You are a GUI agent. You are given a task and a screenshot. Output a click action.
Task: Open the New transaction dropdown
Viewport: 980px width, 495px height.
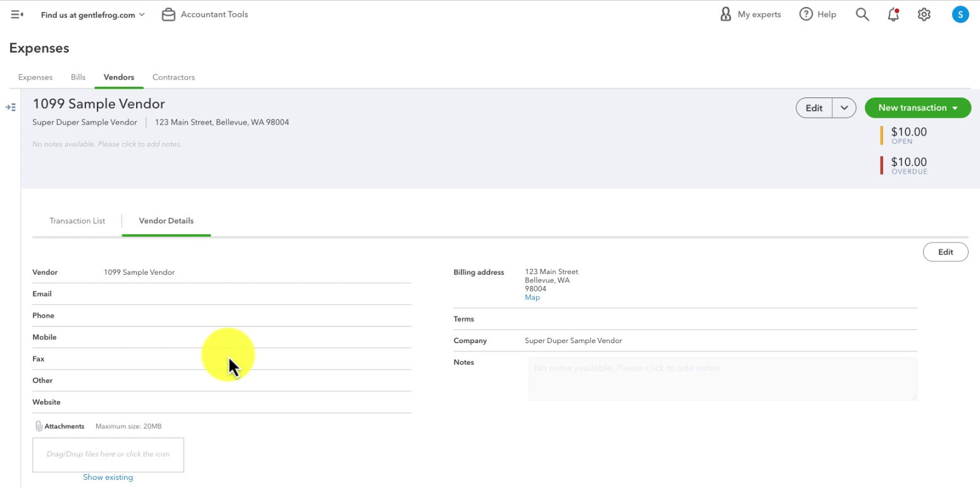917,108
